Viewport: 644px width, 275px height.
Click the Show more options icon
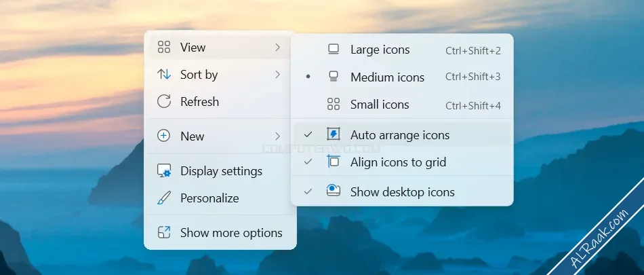pos(164,233)
